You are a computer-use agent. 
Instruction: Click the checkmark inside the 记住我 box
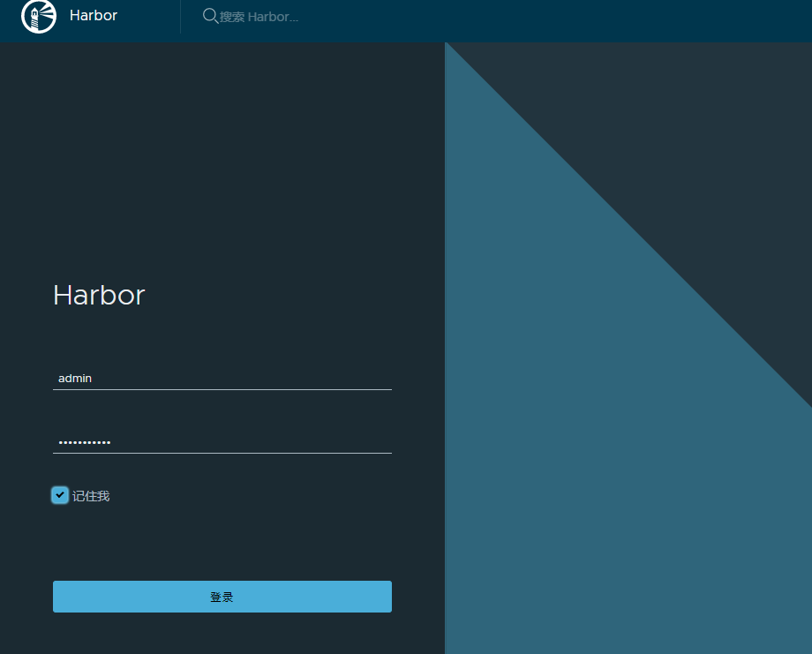click(x=60, y=495)
